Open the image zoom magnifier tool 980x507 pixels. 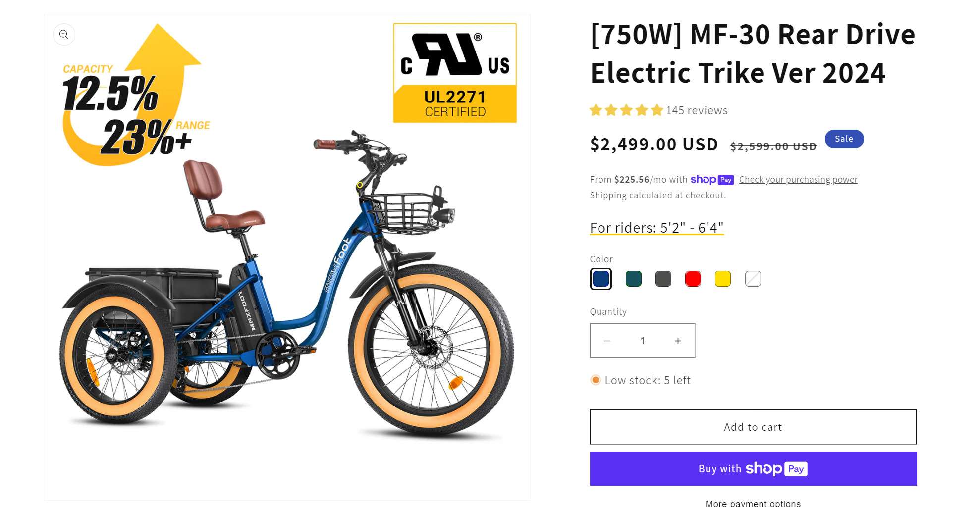[x=64, y=34]
